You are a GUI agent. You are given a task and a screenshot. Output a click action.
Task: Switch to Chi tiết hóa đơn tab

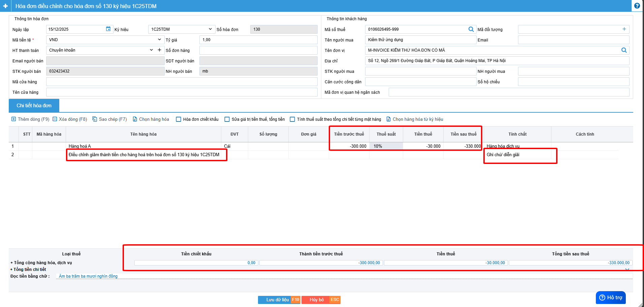pyautogui.click(x=34, y=106)
